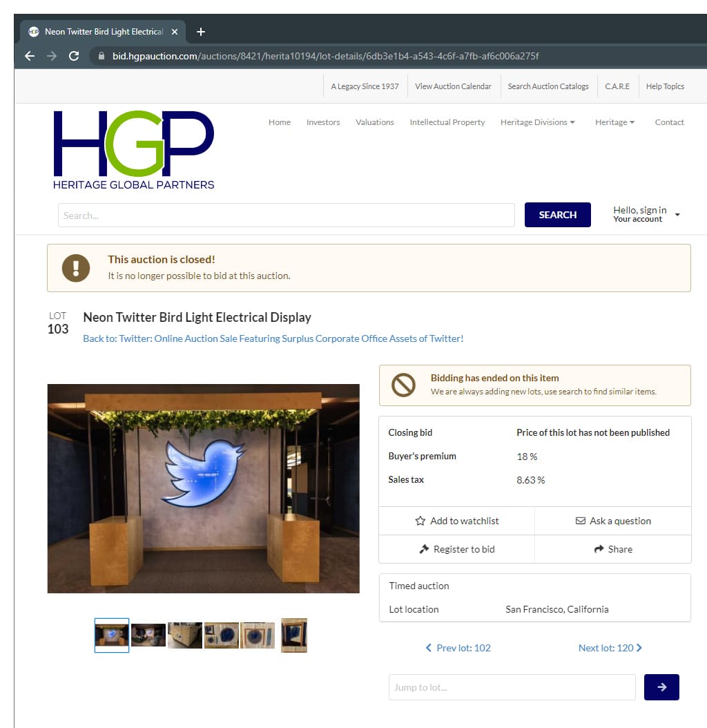Click the bidding ended prohibited icon

point(403,385)
